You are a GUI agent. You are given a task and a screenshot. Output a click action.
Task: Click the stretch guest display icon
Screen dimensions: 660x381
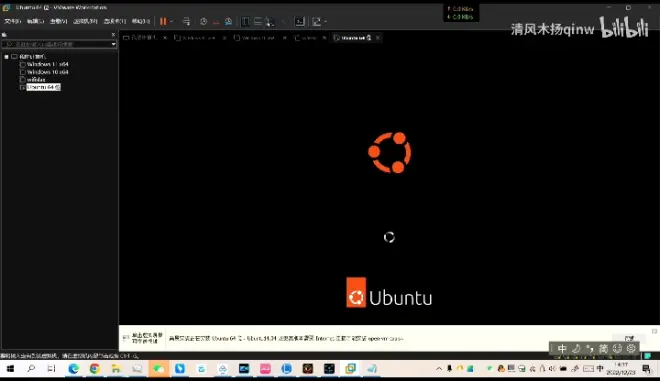point(316,21)
